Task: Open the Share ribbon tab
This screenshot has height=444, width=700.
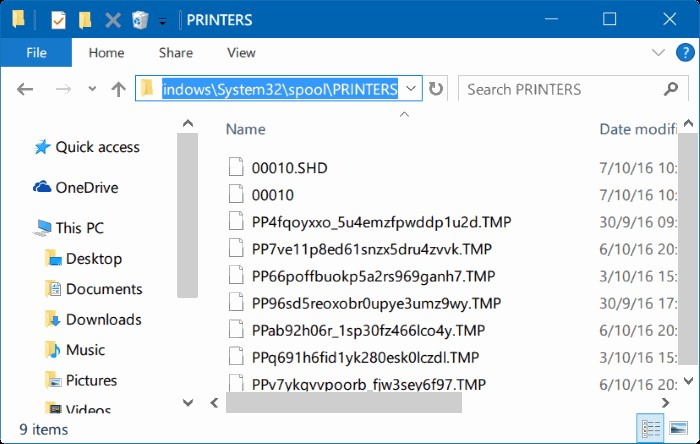Action: (175, 53)
